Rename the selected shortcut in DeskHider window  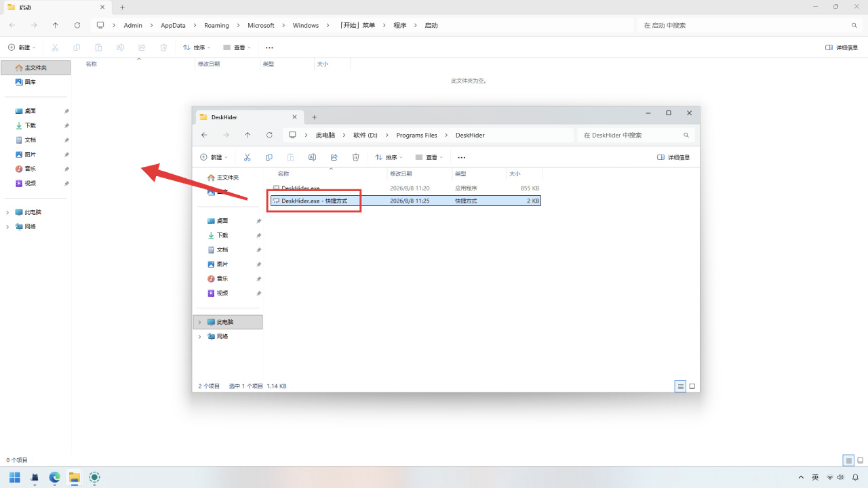click(x=313, y=157)
